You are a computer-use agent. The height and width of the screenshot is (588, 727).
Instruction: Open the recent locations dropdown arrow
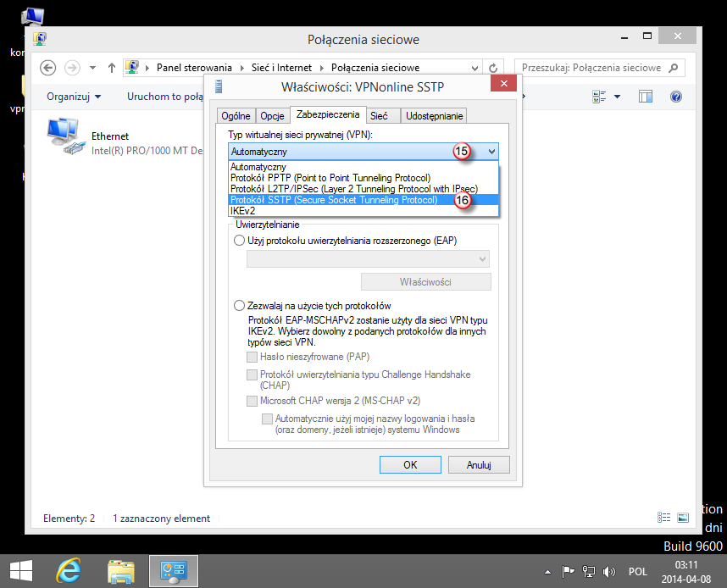92,68
